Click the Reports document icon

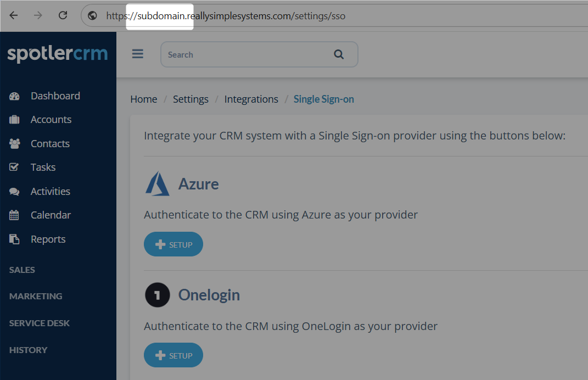click(x=14, y=239)
